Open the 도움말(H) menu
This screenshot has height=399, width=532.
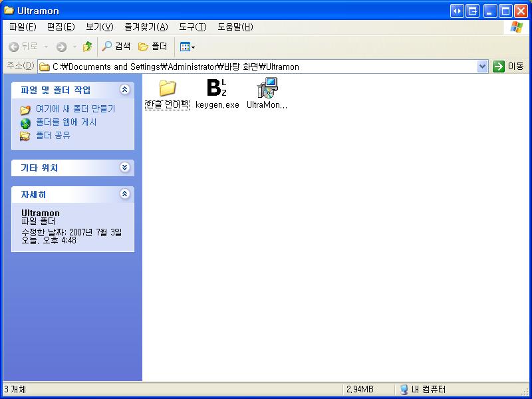coord(235,27)
